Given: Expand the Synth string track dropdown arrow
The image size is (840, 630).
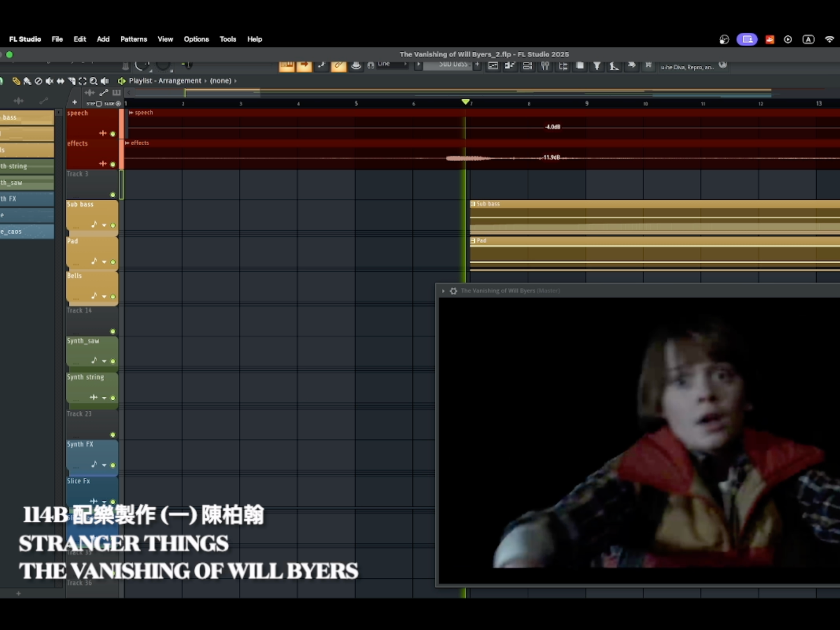Looking at the screenshot, I should click(x=104, y=398).
